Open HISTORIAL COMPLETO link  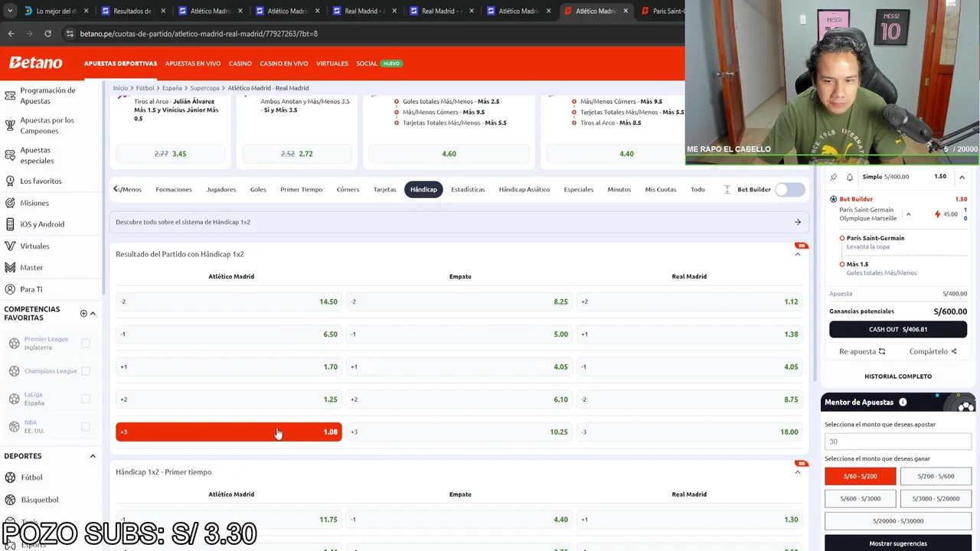tap(898, 377)
